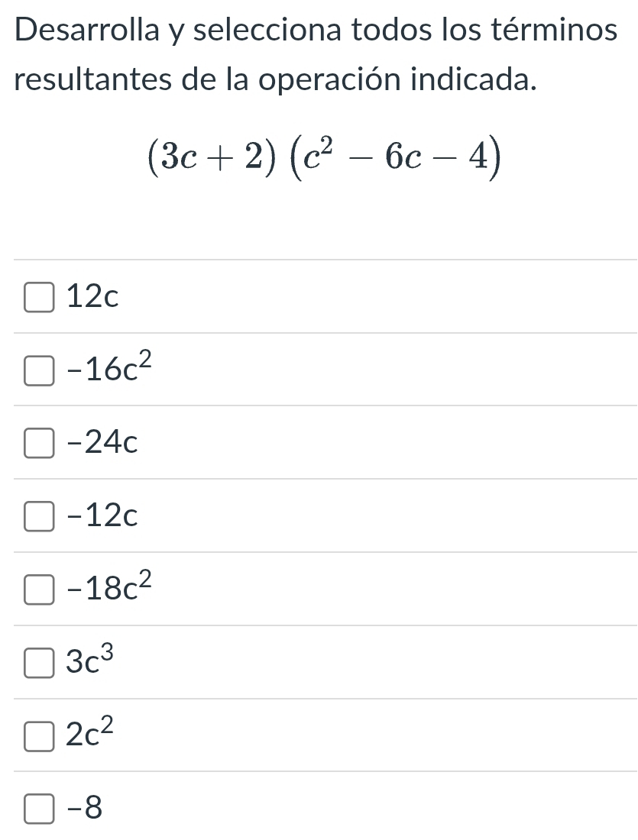Click the −24c answer label text
638x840 pixels.
click(102, 442)
